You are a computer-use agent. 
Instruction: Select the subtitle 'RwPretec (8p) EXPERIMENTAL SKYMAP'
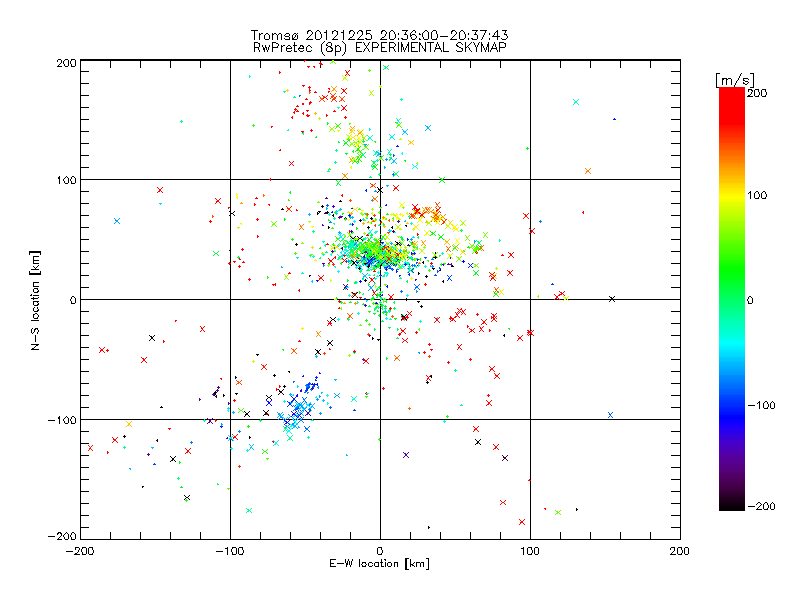point(380,47)
